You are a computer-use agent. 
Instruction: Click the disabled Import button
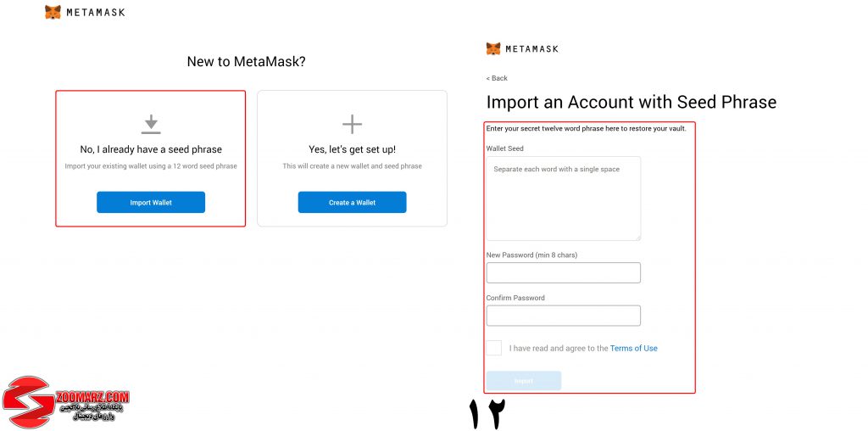(x=524, y=381)
